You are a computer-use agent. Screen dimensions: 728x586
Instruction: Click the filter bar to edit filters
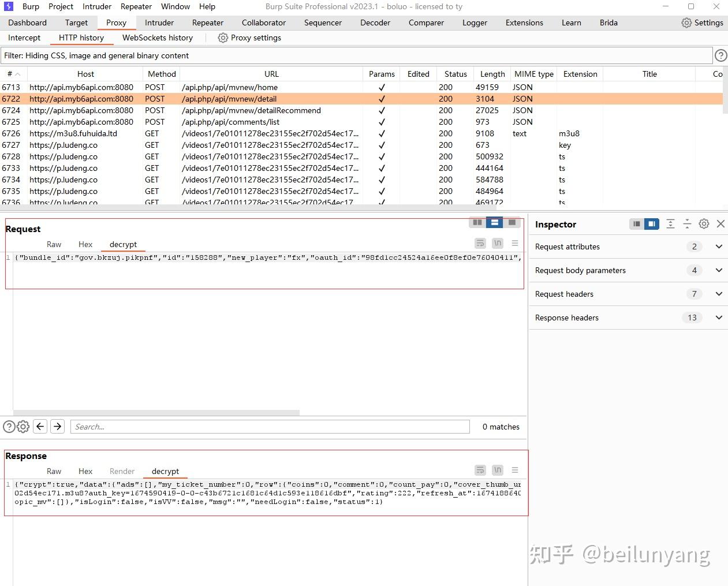pyautogui.click(x=357, y=55)
